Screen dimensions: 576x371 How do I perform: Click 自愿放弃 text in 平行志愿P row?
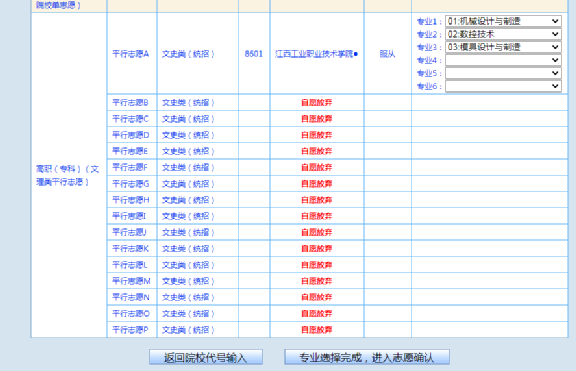pos(317,330)
